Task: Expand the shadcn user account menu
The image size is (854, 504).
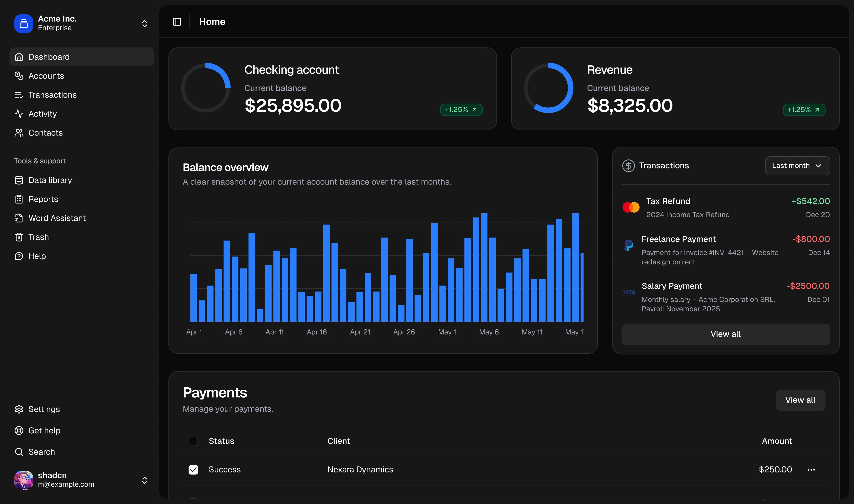Action: [x=144, y=480]
